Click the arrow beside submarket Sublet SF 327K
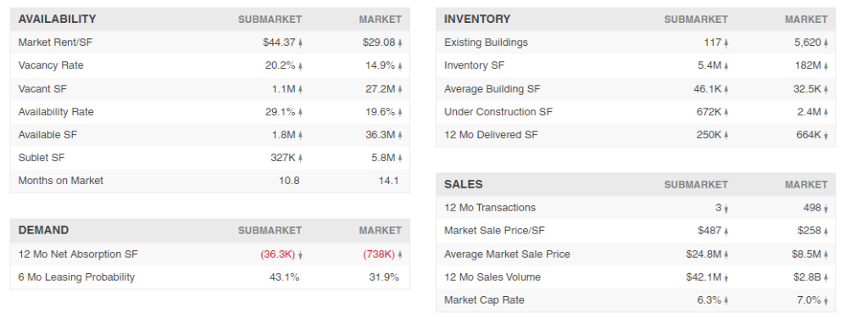This screenshot has height=319, width=868. tap(301, 158)
